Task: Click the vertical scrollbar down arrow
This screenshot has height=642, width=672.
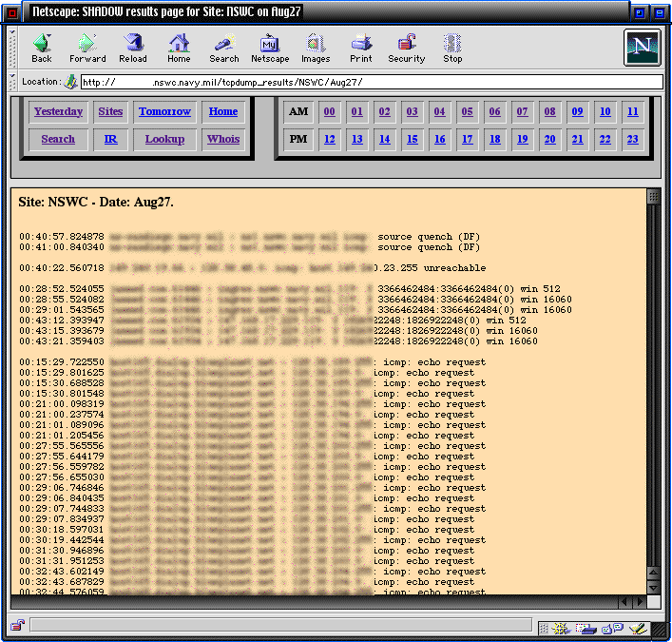Action: [x=653, y=587]
